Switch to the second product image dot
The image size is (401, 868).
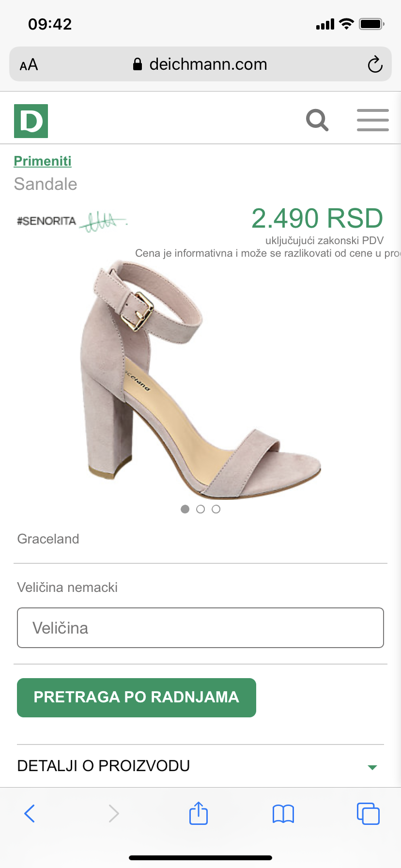200,509
